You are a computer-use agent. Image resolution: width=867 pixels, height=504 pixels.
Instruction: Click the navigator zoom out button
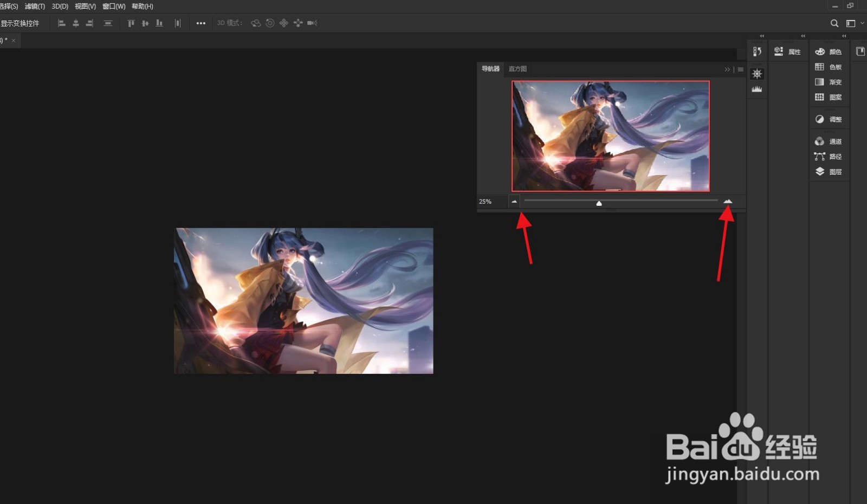[x=514, y=202]
